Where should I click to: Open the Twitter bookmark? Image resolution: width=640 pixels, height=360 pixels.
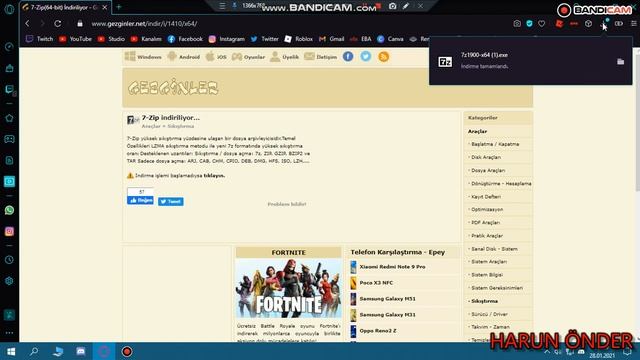click(264, 39)
